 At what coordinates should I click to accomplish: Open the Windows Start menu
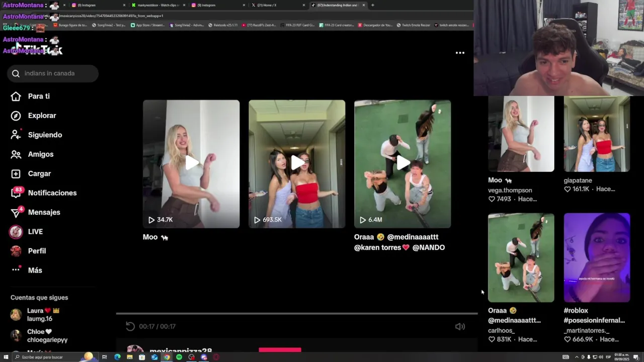pyautogui.click(x=6, y=357)
